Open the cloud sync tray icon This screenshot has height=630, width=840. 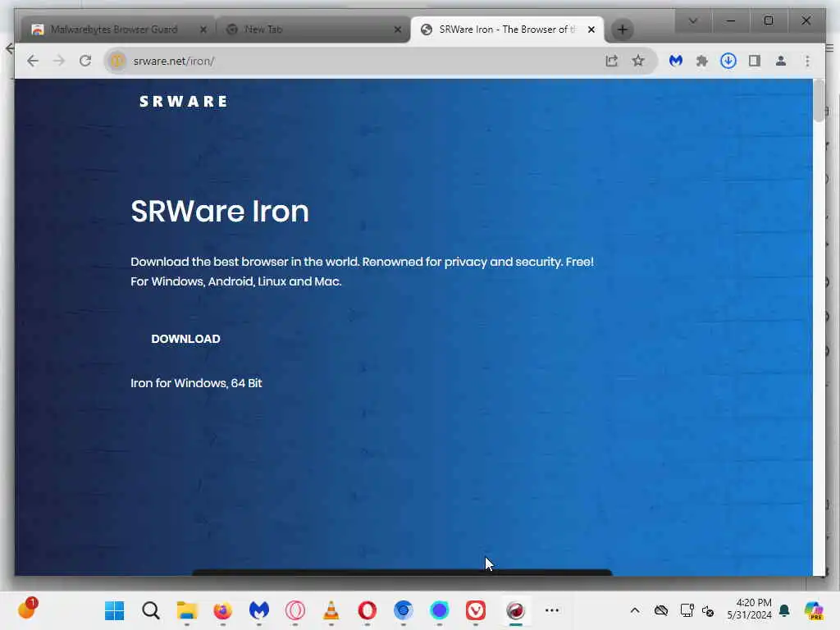[661, 610]
